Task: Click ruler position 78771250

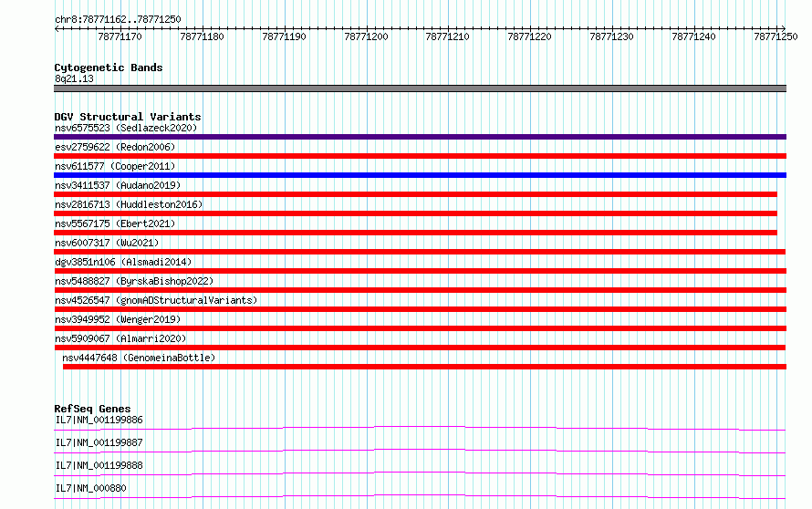Action: point(776,36)
